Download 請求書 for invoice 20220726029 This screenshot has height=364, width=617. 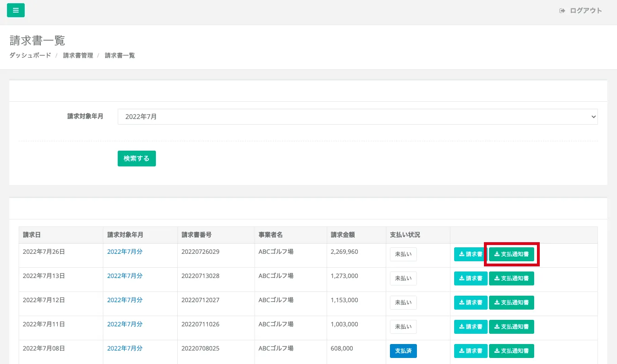(x=470, y=254)
